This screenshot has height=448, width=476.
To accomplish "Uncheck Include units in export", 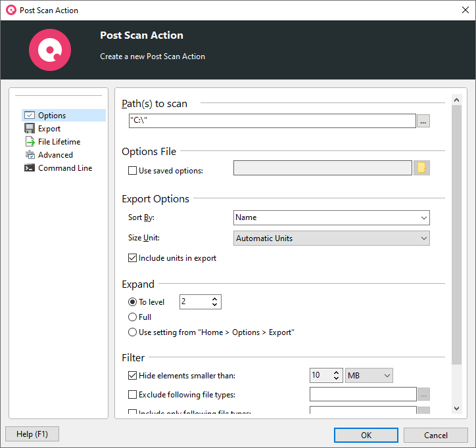I will (x=132, y=258).
